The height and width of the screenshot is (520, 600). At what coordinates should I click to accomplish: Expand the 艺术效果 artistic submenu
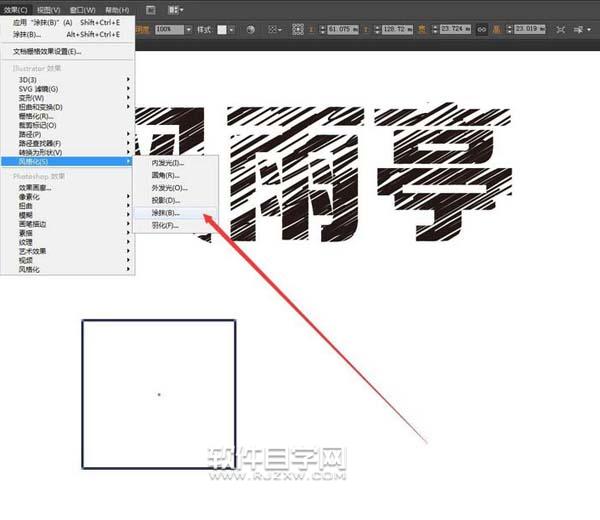tap(67, 251)
